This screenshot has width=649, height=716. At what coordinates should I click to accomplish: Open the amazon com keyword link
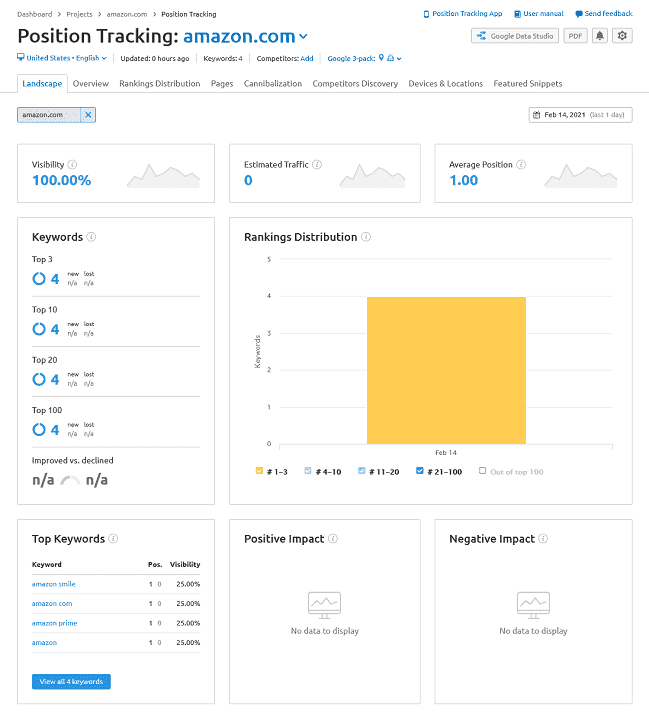coord(52,604)
